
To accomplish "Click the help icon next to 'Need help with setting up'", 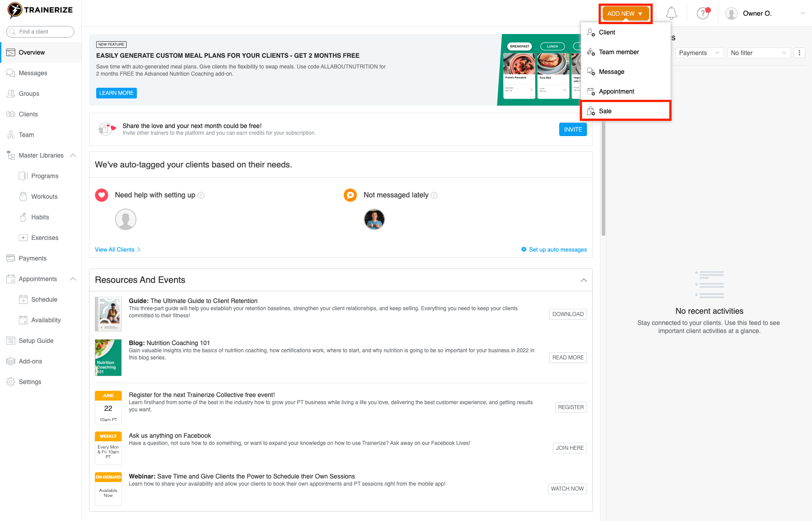I will (201, 195).
